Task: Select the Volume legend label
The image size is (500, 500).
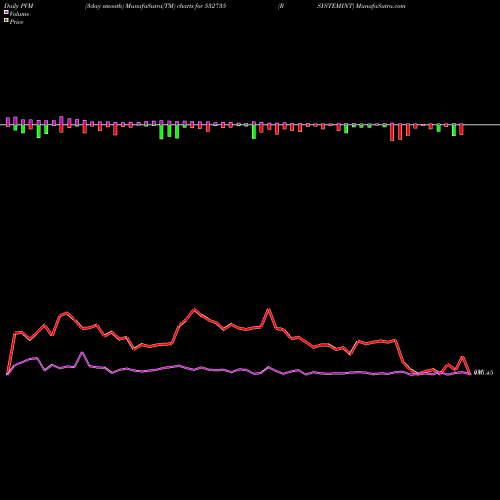Action: click(19, 14)
